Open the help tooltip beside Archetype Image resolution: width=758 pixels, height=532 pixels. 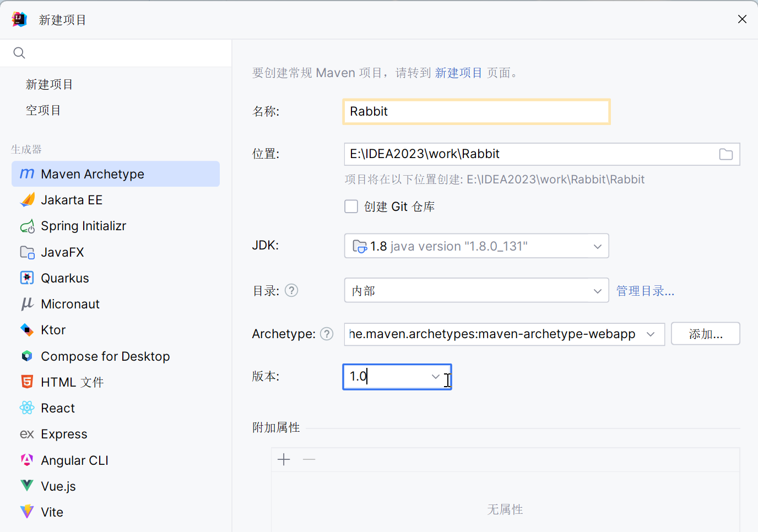click(x=327, y=334)
